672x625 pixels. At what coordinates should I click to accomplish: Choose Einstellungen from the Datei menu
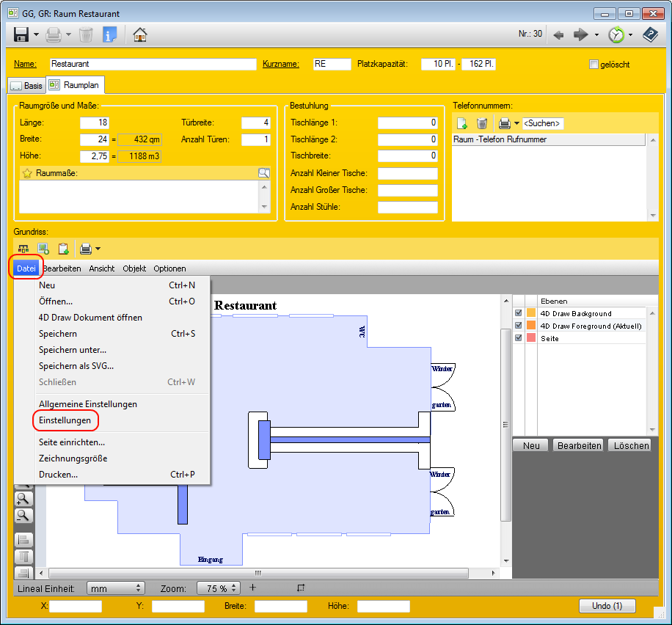click(65, 420)
